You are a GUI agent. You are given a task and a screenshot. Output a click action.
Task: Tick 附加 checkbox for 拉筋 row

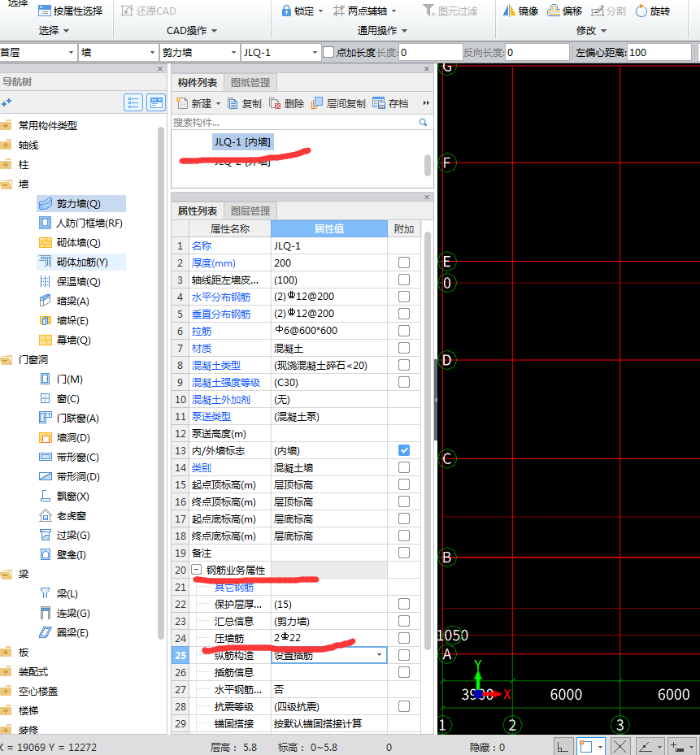(x=404, y=331)
